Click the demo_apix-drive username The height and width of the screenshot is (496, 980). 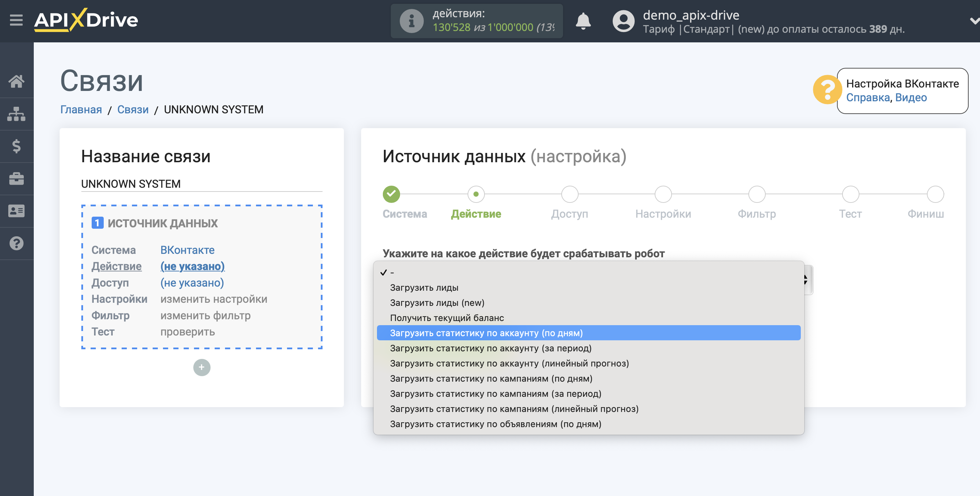coord(691,15)
